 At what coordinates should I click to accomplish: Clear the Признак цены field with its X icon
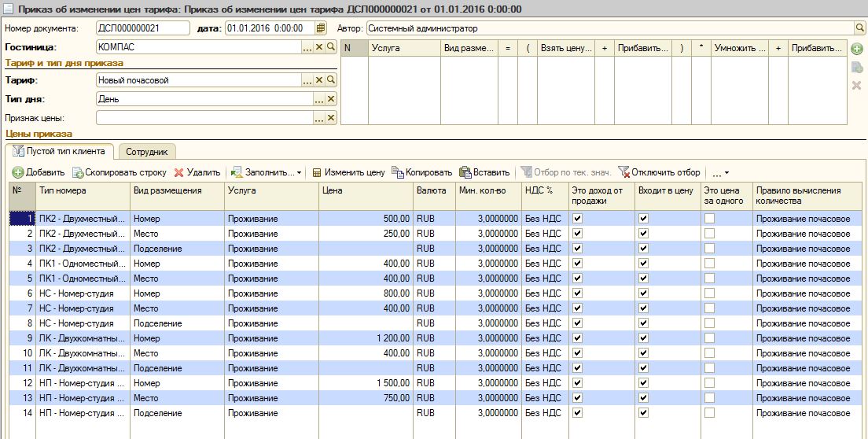pos(331,118)
